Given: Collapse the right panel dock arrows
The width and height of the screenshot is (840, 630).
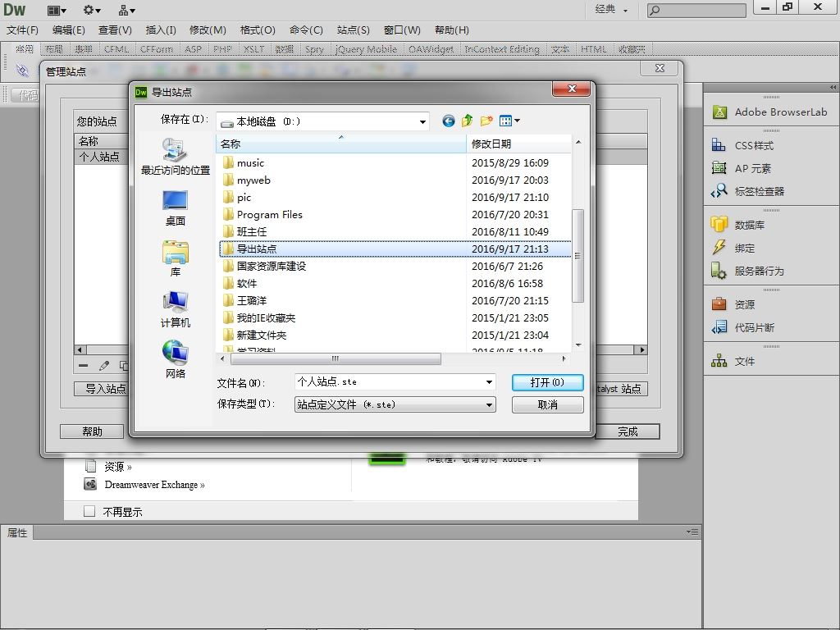Looking at the screenshot, I should (833, 87).
